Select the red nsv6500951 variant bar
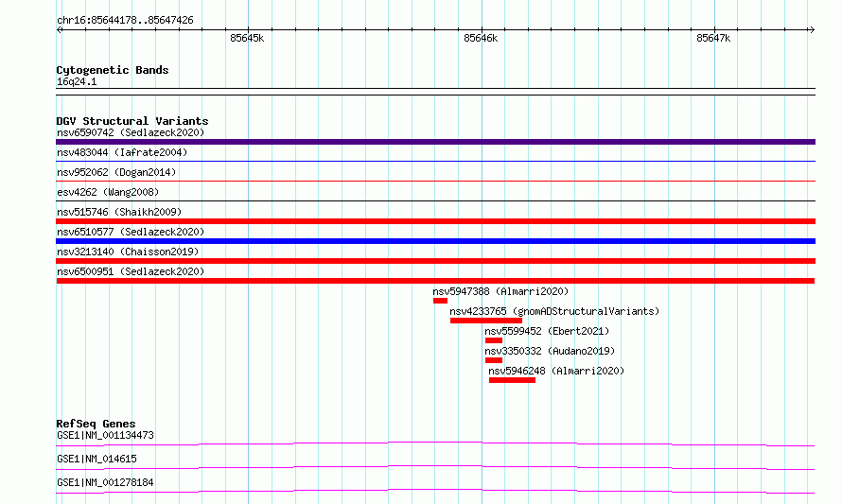Screen dimensions: 842x504 (x=435, y=281)
